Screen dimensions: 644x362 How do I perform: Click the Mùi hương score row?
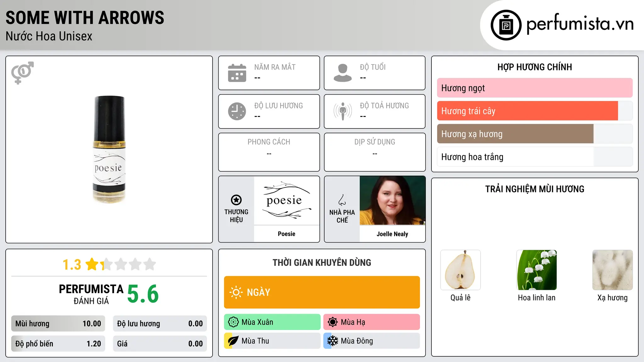(58, 324)
